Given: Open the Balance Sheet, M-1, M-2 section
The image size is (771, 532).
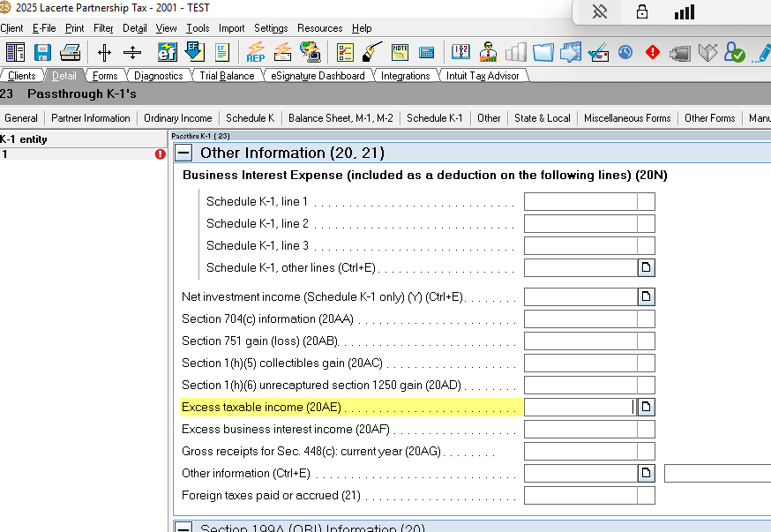Looking at the screenshot, I should click(341, 118).
